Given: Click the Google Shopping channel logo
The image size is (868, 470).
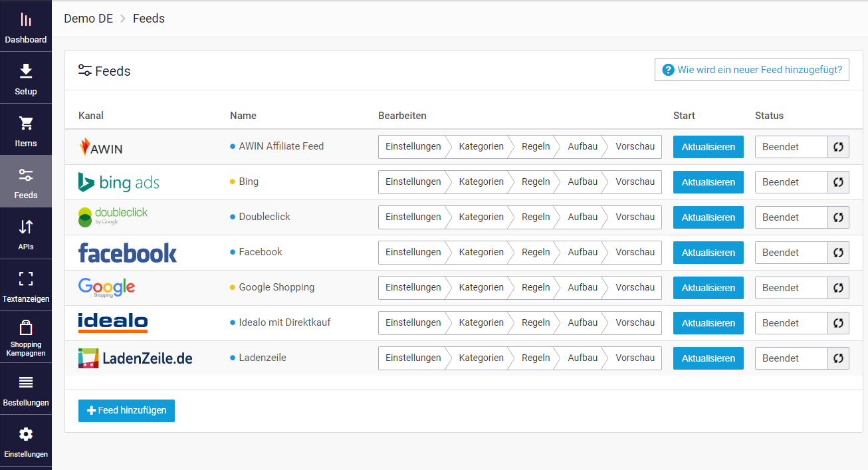Looking at the screenshot, I should click(x=106, y=287).
